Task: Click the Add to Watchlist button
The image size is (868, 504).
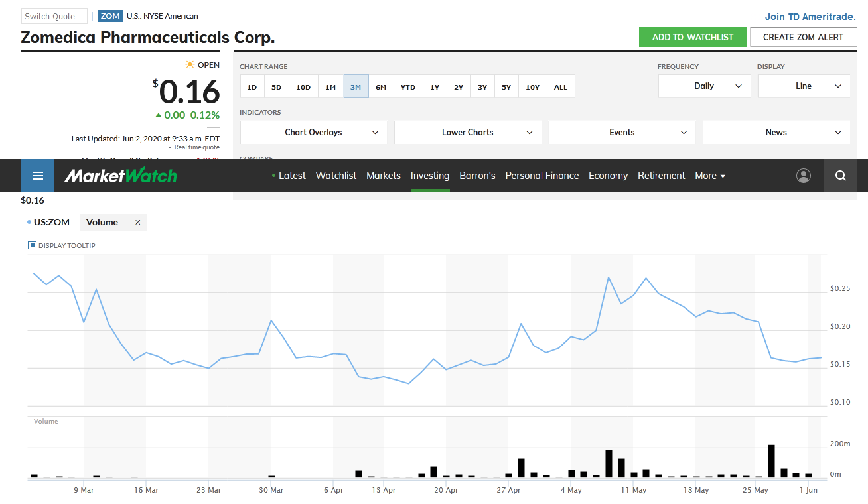Action: (693, 37)
